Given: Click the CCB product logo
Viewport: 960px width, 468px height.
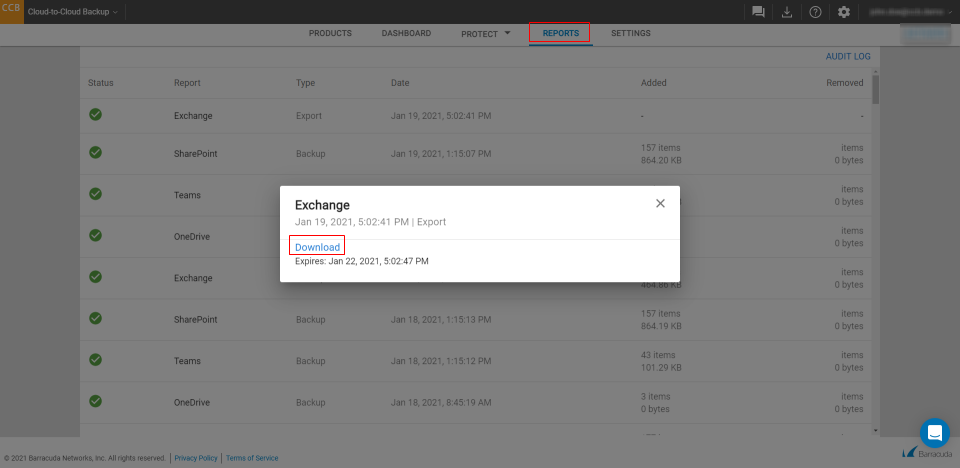Looking at the screenshot, I should point(12,12).
